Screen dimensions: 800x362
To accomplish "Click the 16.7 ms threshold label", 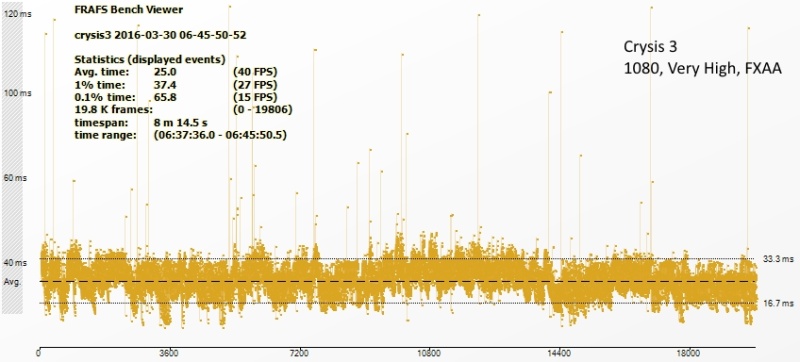I will (x=779, y=303).
